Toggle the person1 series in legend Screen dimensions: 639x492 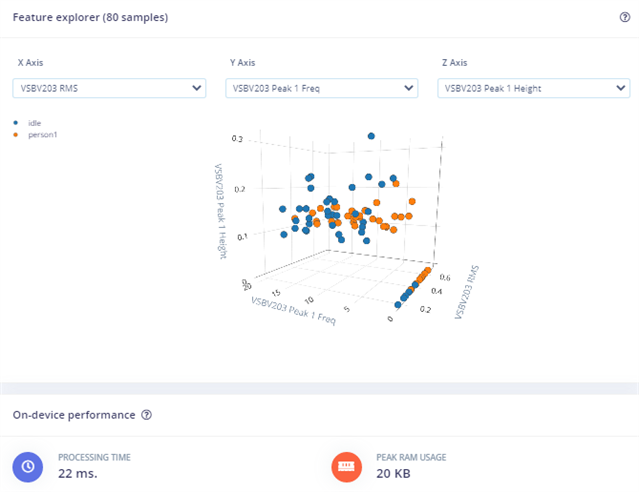tap(42, 134)
